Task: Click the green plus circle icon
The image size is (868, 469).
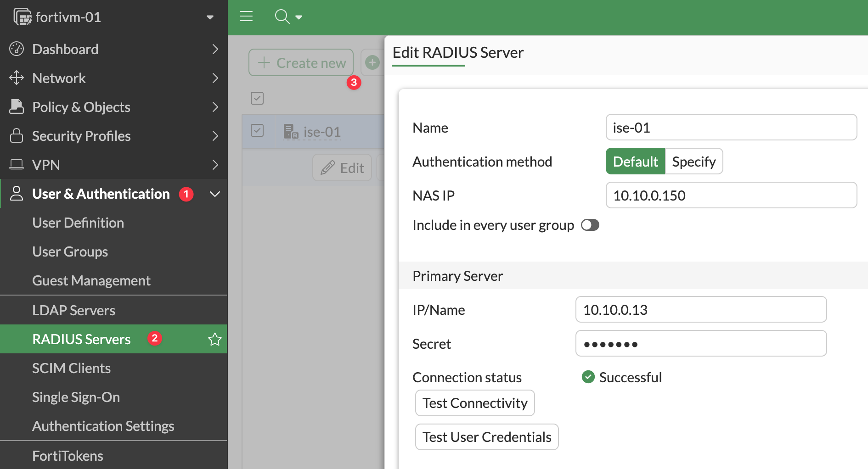Action: [x=372, y=62]
